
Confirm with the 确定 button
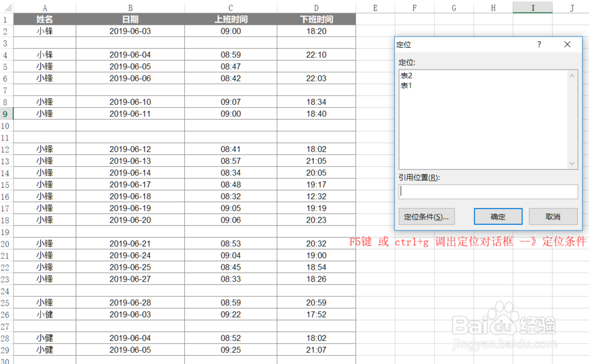click(498, 217)
